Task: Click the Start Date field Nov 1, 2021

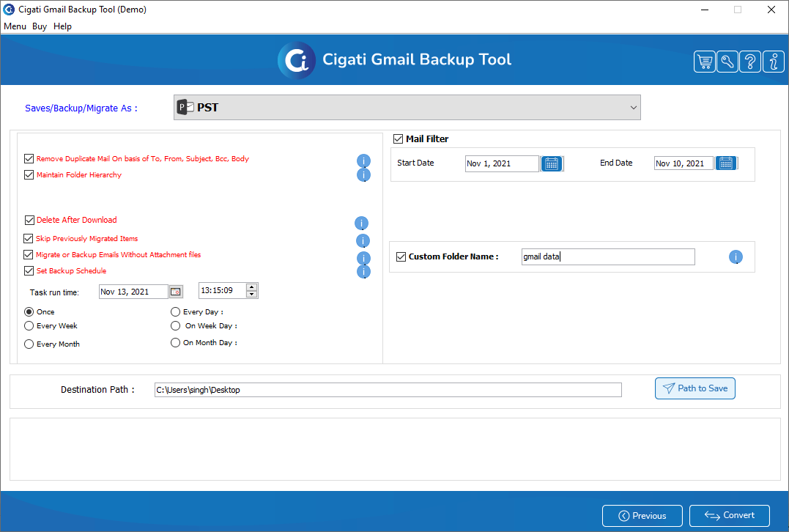Action: tap(502, 163)
